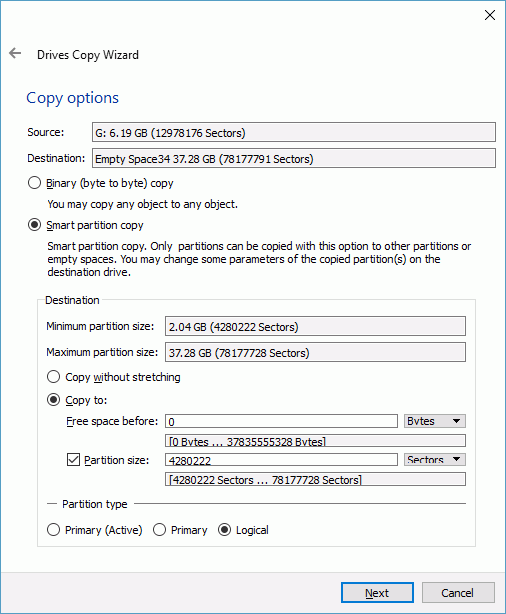
Task: Close the Drives Copy Wizard window
Action: (490, 15)
